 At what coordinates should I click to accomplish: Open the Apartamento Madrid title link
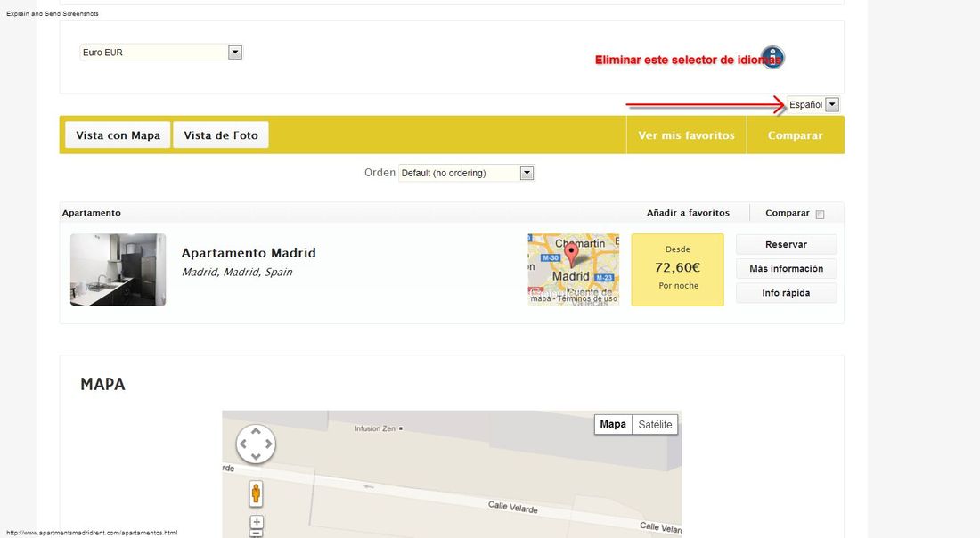coord(249,253)
